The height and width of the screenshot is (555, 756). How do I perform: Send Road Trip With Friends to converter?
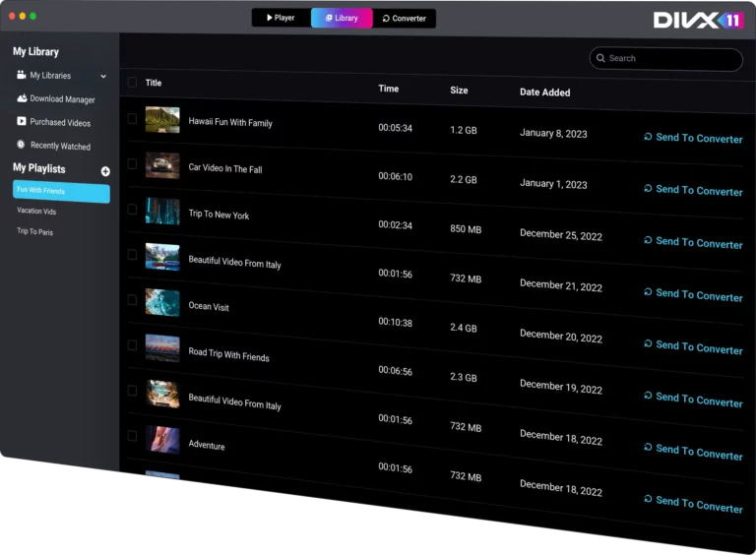point(693,400)
